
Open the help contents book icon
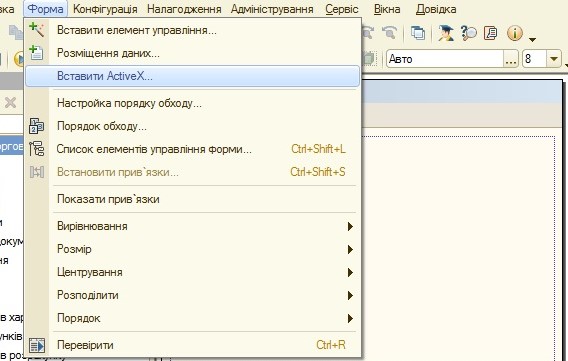click(490, 33)
